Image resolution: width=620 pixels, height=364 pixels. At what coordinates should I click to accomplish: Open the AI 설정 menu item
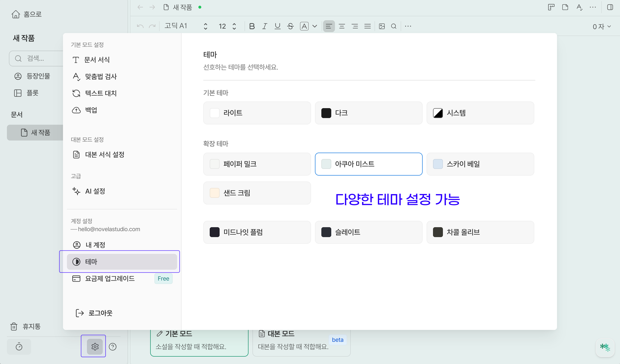pyautogui.click(x=95, y=191)
